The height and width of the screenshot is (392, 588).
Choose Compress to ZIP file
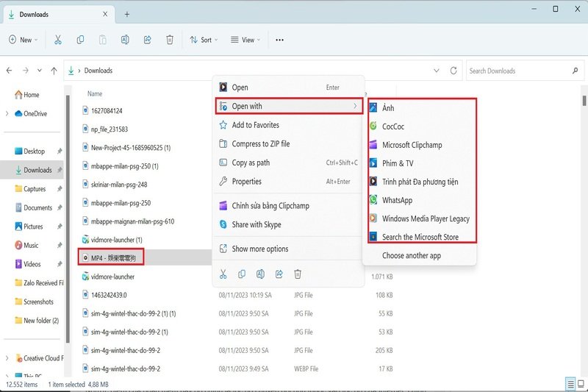coord(260,143)
